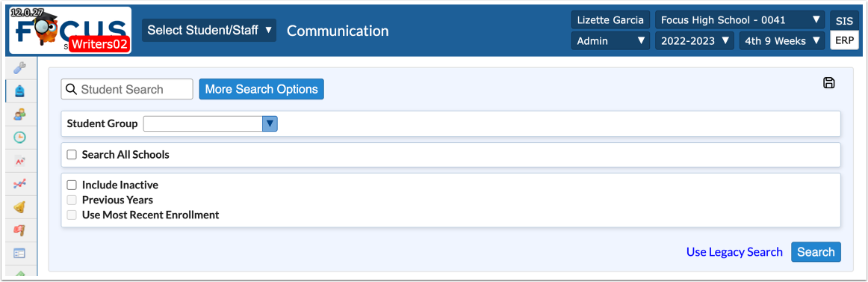This screenshot has width=868, height=282.
Task: Tick the Previous Years checkbox
Action: (72, 200)
